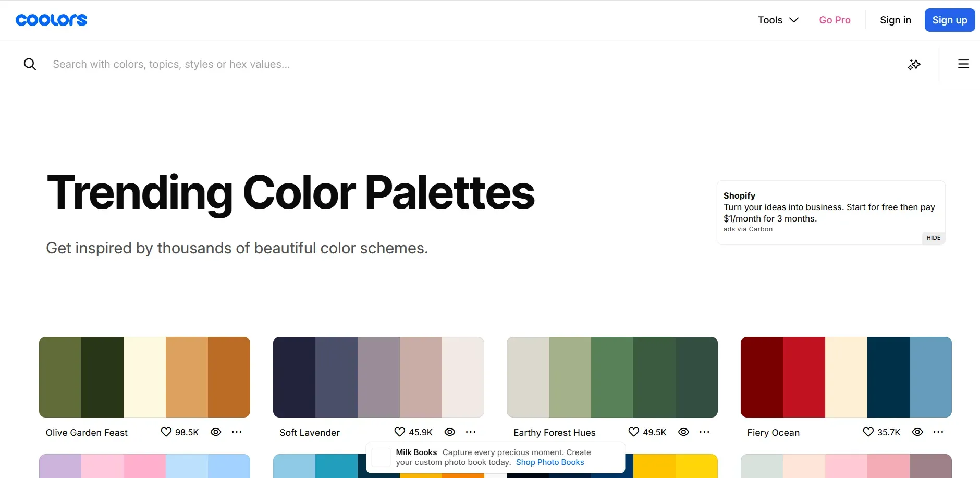The height and width of the screenshot is (478, 980).
Task: Select the Coolors logo
Action: point(51,20)
